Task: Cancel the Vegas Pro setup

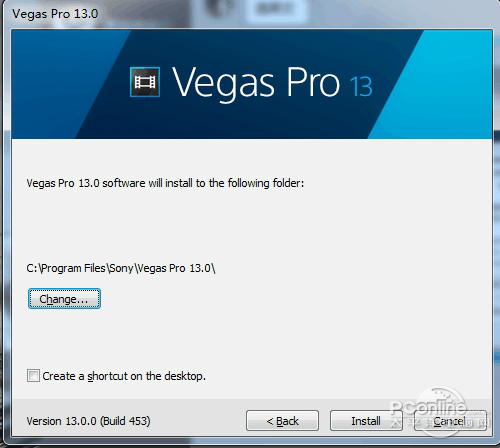Action: tap(450, 421)
